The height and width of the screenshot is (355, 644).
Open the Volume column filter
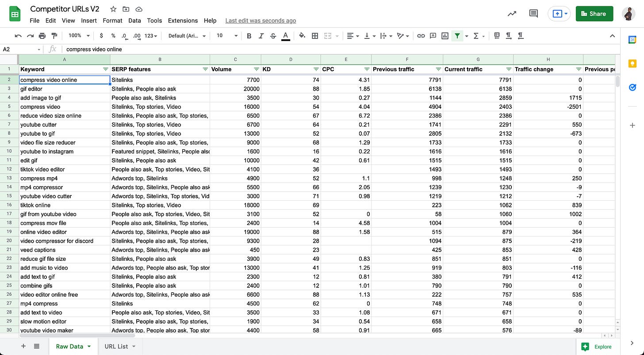tap(257, 69)
